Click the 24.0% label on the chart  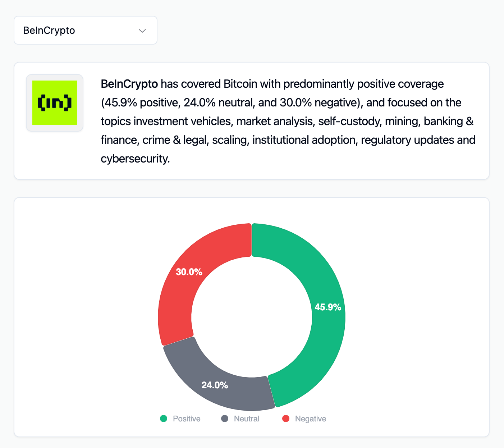pyautogui.click(x=215, y=385)
